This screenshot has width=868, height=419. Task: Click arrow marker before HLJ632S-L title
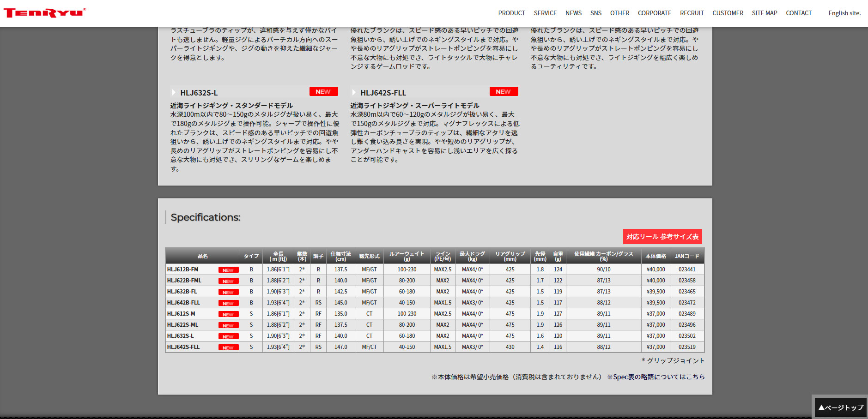(x=174, y=93)
